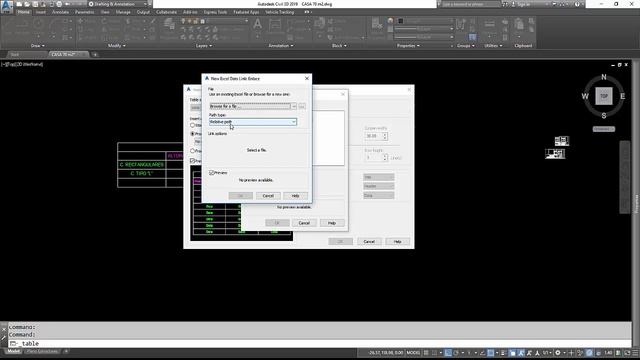The width and height of the screenshot is (640, 360).
Task: Open the Drafting & Annotation workspace dropdown
Action: [x=118, y=4]
